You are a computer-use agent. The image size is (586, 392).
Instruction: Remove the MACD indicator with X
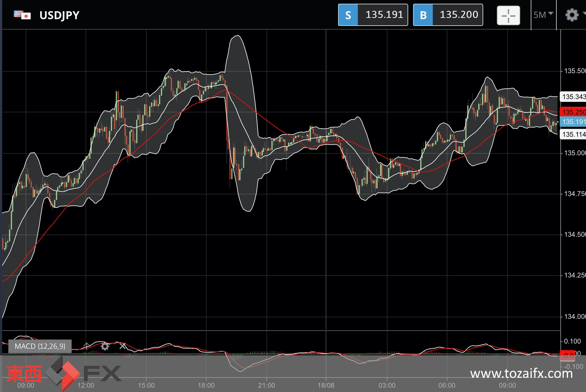(x=123, y=346)
